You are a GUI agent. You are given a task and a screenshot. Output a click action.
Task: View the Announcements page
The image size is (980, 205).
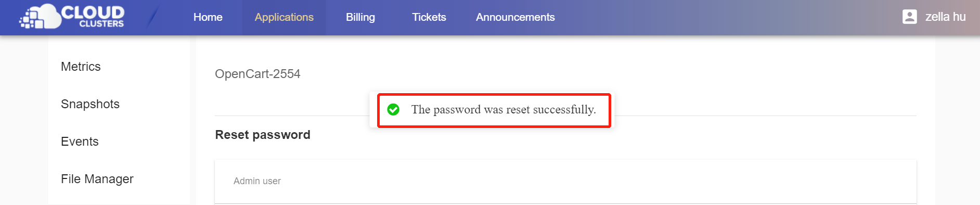tap(515, 17)
